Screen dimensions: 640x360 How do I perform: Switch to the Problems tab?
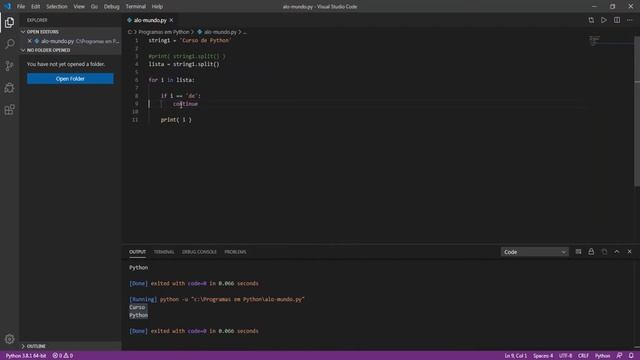(235, 252)
